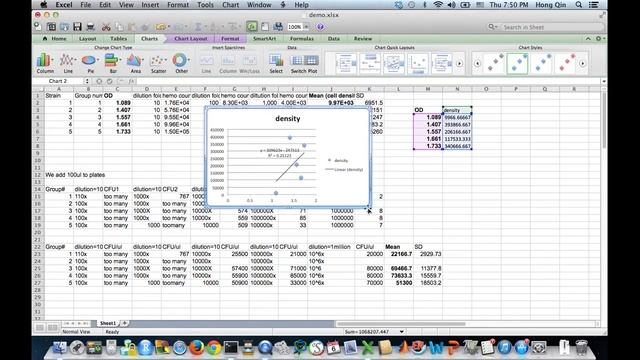Select the Bar chart type
This screenshot has height=360, width=640.
(x=112, y=63)
